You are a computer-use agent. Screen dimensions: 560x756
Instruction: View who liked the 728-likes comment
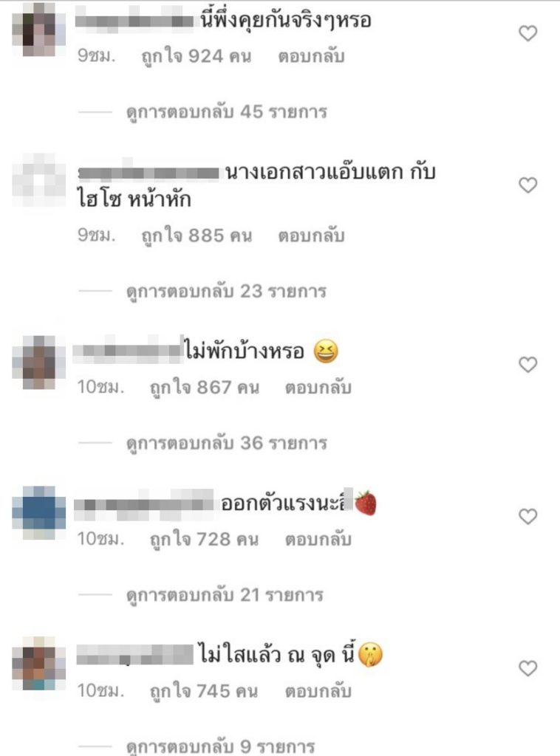[x=204, y=540]
